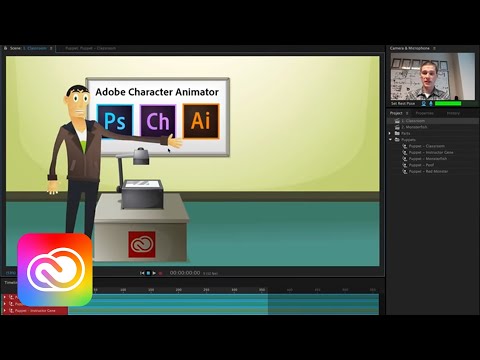Select Puppet - Monsterfish in Project
Screen dimensions: 480x360
click(x=428, y=159)
